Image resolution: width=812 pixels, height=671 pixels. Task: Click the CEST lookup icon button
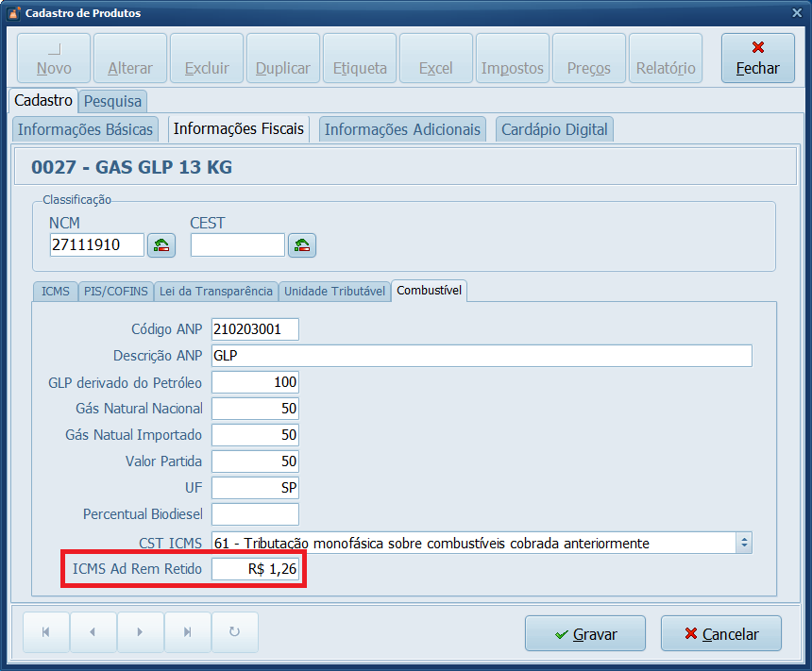[302, 245]
